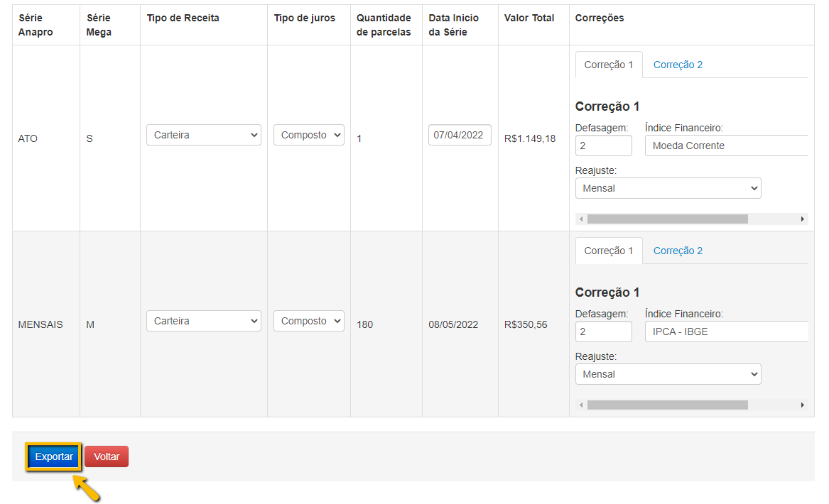
Task: Click Defasagem field in ATO row
Action: (603, 146)
